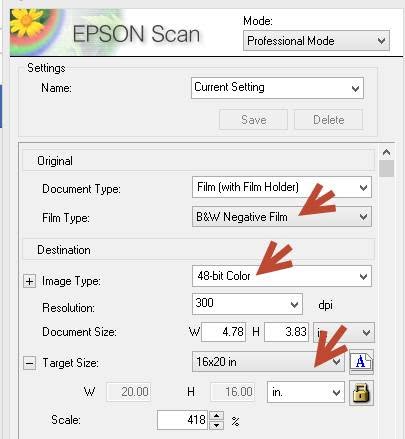Open the Target Size units dropdown showing in.

[x=306, y=392]
